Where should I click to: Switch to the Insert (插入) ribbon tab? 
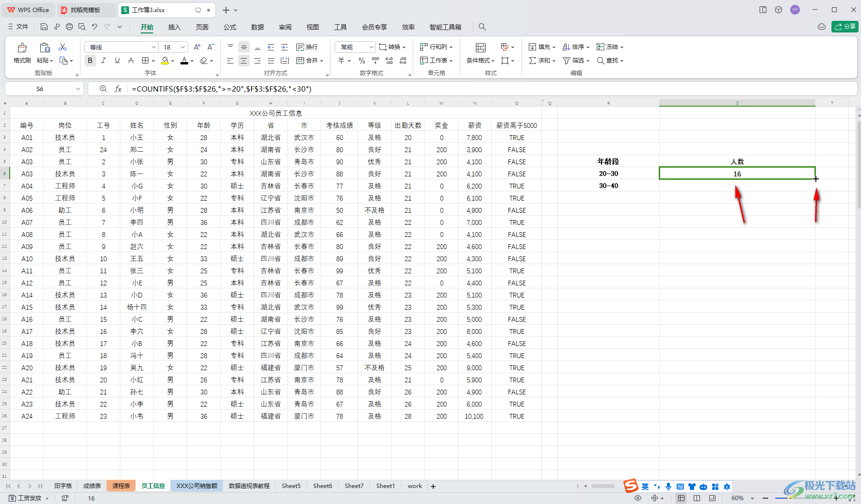pyautogui.click(x=174, y=27)
